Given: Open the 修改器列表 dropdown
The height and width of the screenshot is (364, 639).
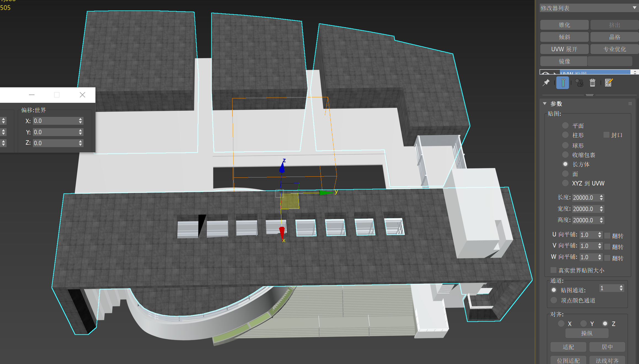Looking at the screenshot, I should tap(587, 8).
